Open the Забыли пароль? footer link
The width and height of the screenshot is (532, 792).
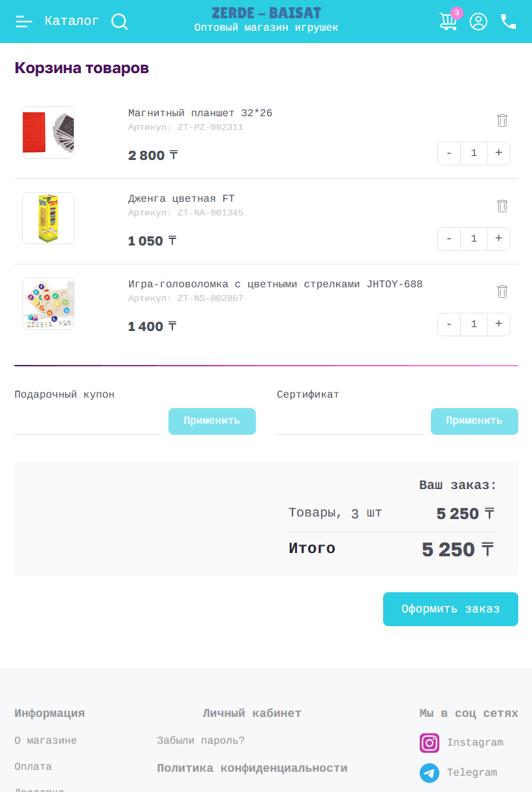(200, 740)
